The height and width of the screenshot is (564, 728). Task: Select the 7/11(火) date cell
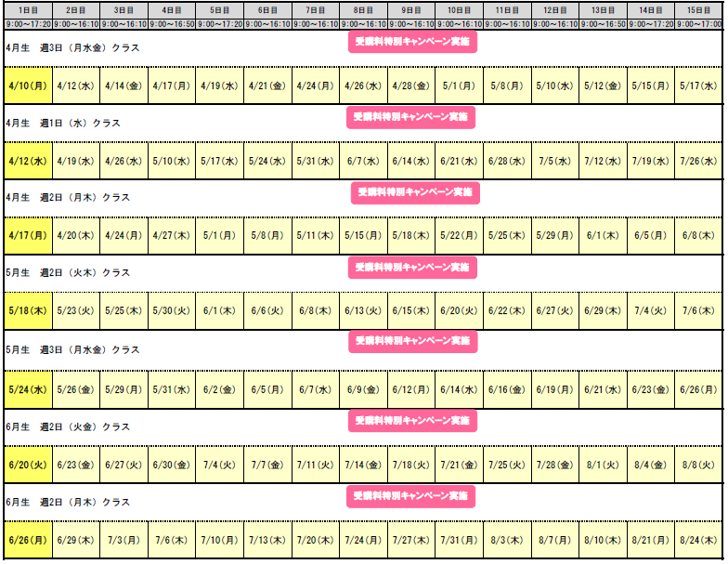(x=316, y=465)
